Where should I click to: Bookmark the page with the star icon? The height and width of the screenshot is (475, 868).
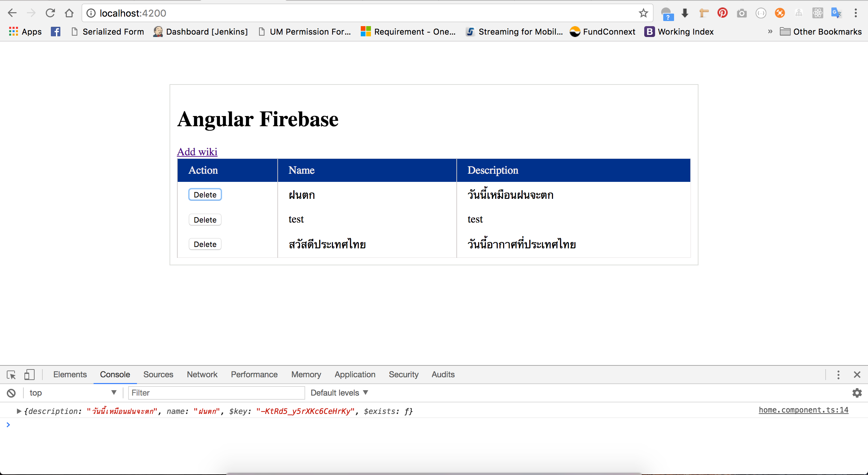pyautogui.click(x=643, y=13)
